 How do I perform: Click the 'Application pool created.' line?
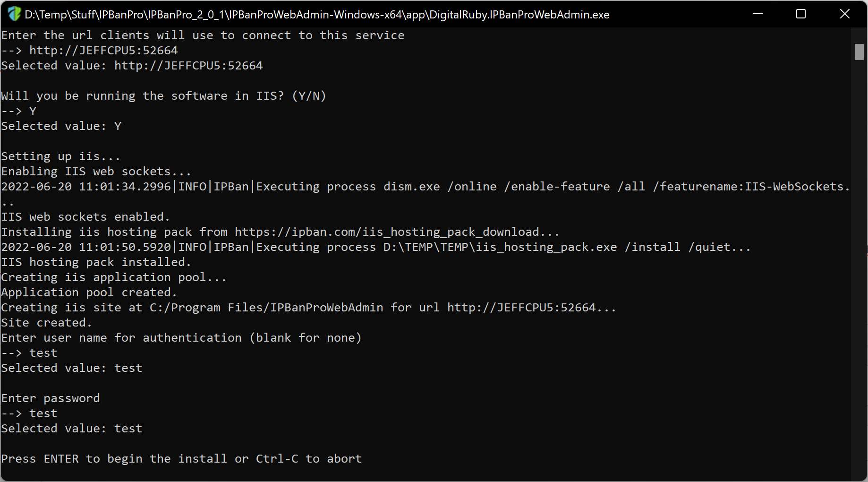(89, 293)
